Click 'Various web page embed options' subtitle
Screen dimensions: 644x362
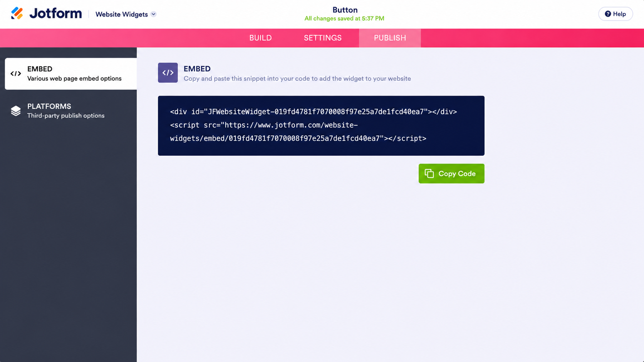pyautogui.click(x=74, y=78)
